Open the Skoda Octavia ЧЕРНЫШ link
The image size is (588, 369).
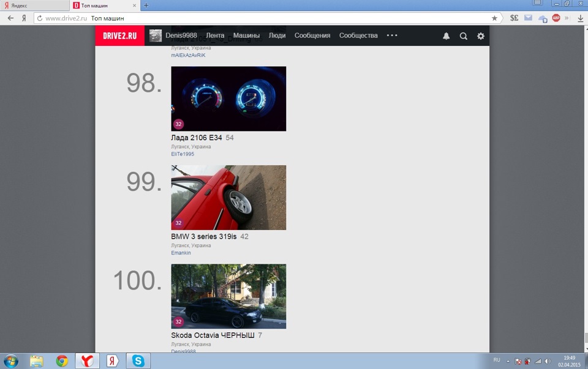tap(213, 335)
